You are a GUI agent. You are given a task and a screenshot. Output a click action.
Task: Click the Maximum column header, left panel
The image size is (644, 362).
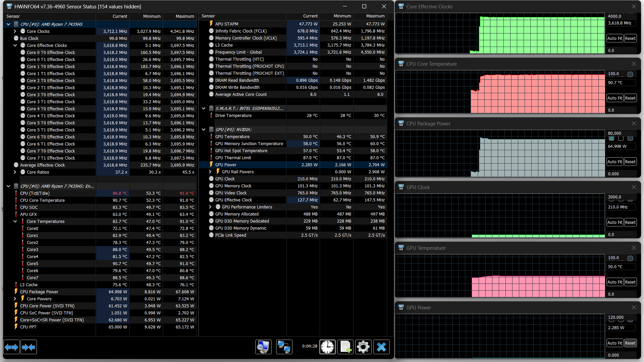tap(184, 16)
